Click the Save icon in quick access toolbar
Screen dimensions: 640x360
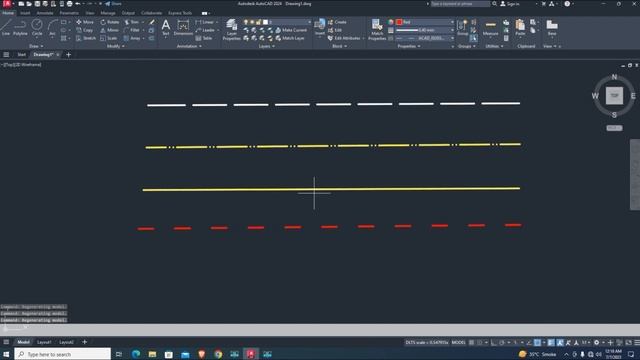[37, 4]
